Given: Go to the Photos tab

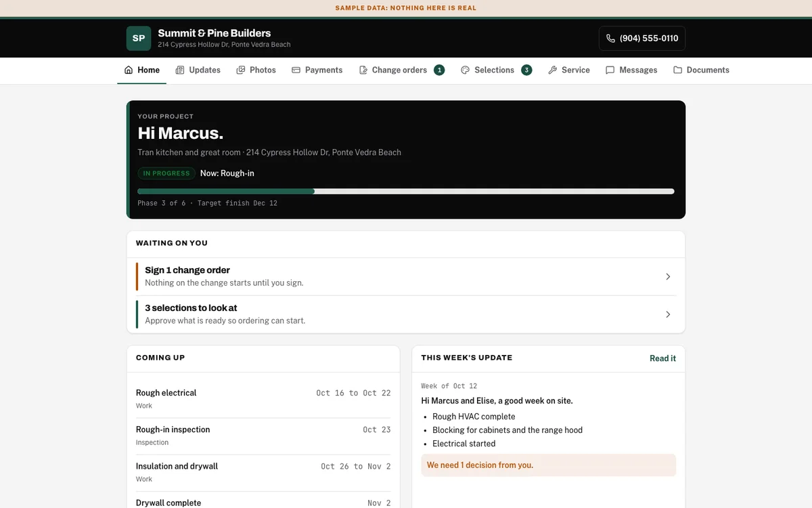Looking at the screenshot, I should tap(256, 70).
